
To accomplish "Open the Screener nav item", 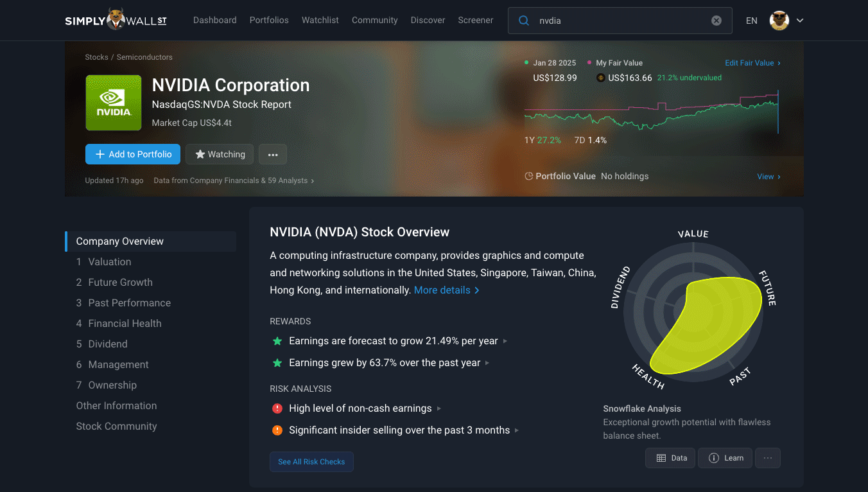I will point(476,21).
